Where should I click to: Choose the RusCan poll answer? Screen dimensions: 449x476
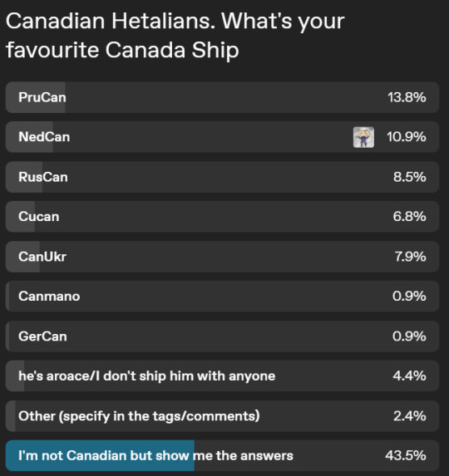click(222, 177)
